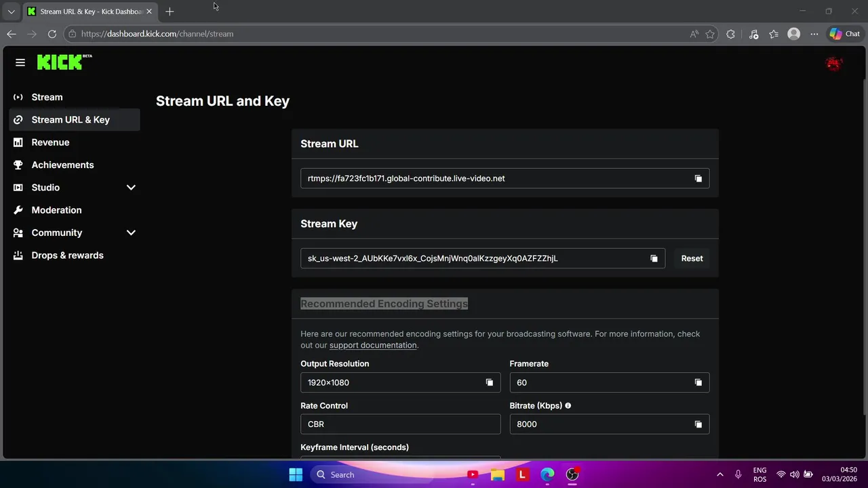Open Microsoft Edge from taskbar
The width and height of the screenshot is (868, 488).
click(547, 474)
